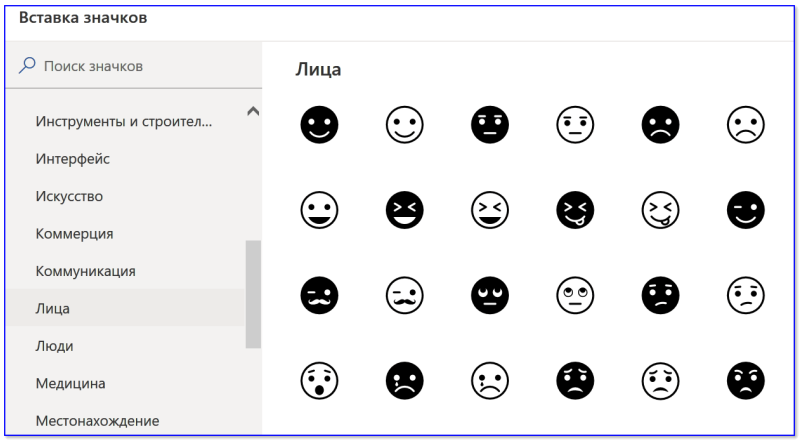The width and height of the screenshot is (800, 441).
Task: Select the outlined winking mustache face
Action: 405,295
